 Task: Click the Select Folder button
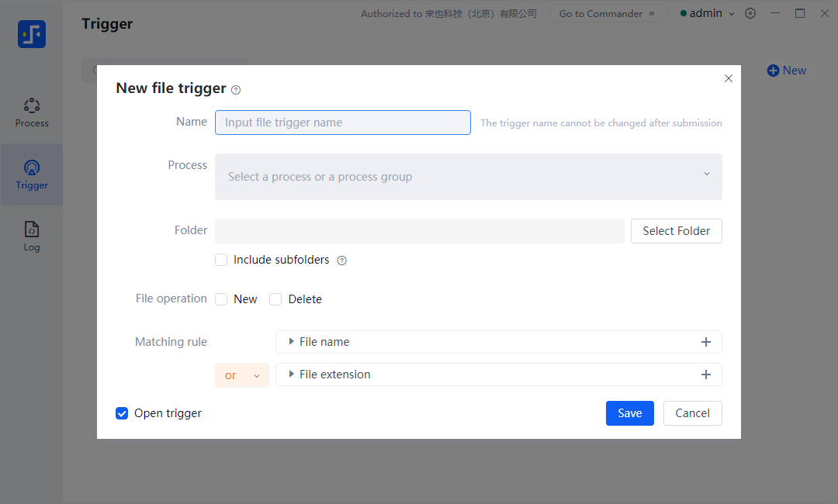[x=676, y=231]
